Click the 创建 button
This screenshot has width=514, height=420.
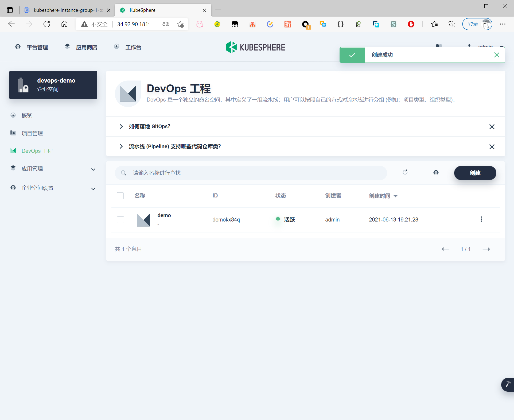click(475, 173)
